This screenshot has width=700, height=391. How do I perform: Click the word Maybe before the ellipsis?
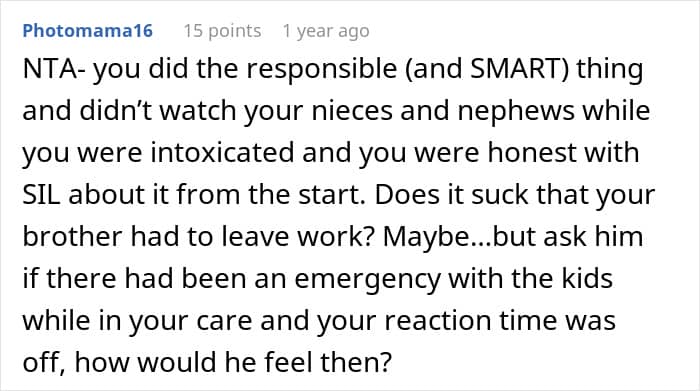pos(425,237)
